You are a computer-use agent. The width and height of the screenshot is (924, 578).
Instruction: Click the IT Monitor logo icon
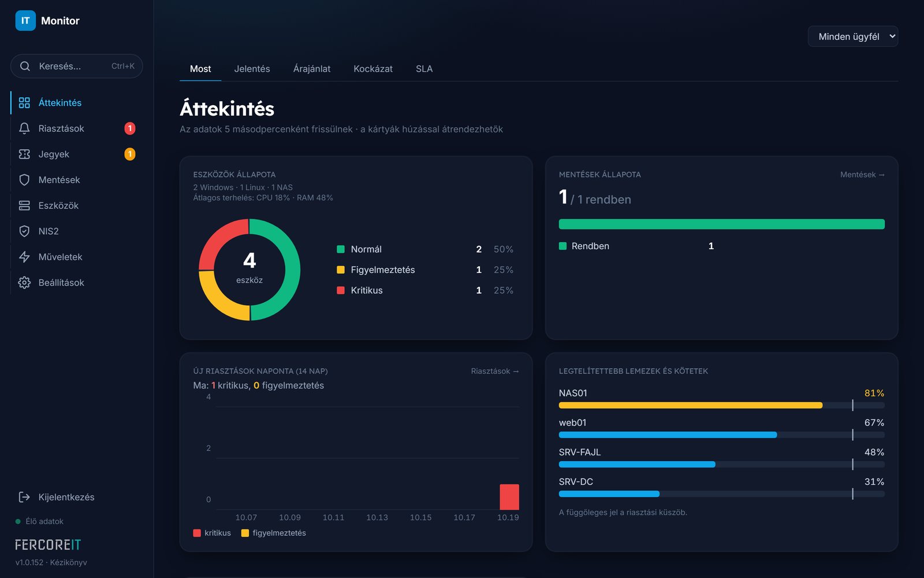pos(25,21)
